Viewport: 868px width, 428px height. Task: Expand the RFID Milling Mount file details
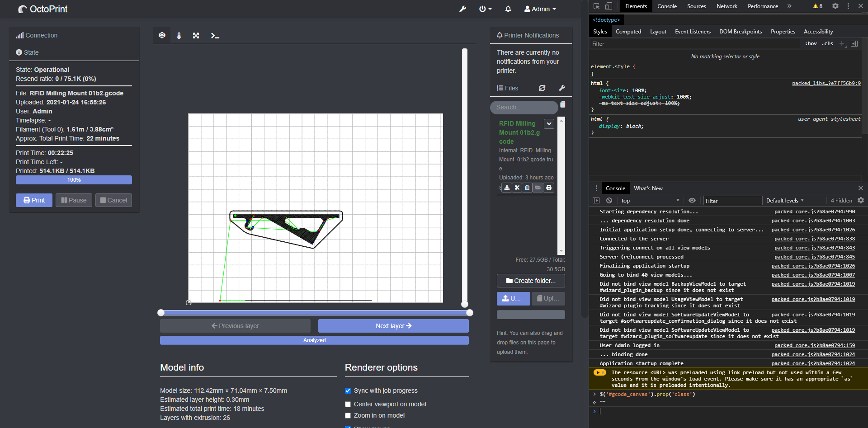click(x=549, y=124)
